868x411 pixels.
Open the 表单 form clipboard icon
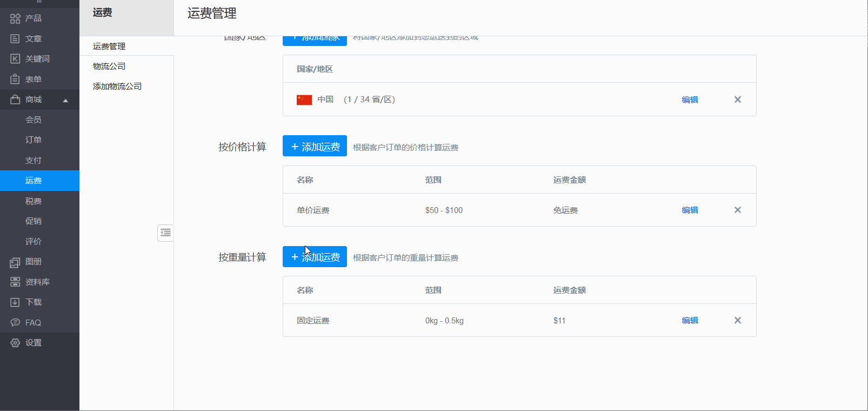tap(15, 79)
